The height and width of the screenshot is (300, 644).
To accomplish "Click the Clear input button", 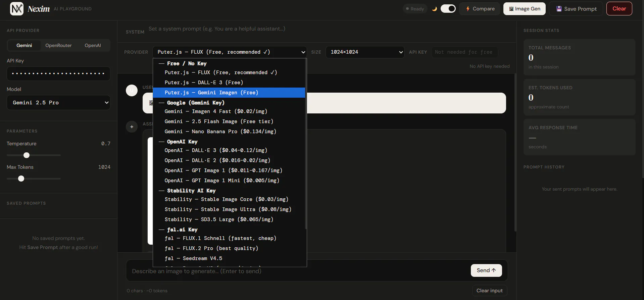I will click(489, 291).
